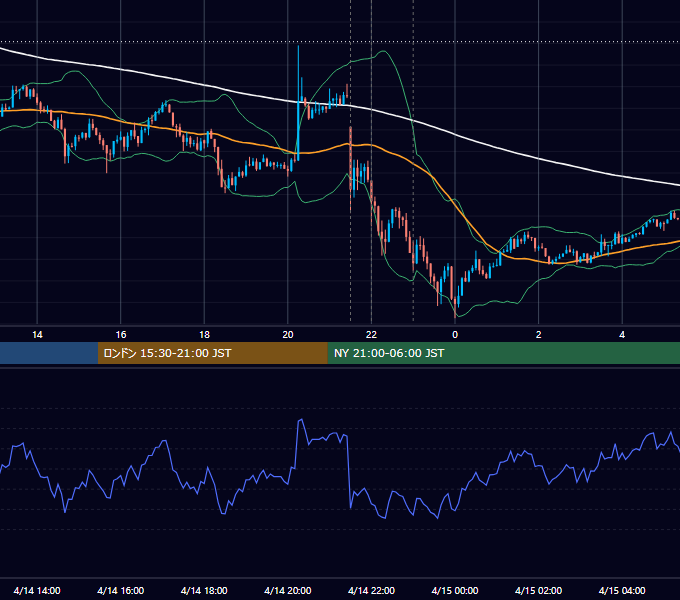Click the 4/15 00:00 label on the lower axis
This screenshot has height=600, width=680.
tap(455, 590)
